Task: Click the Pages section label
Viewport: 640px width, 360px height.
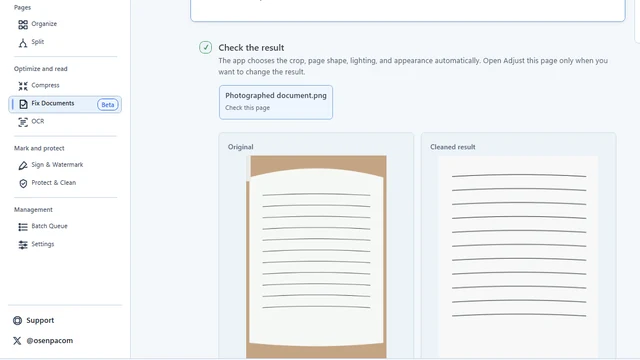Action: (22, 7)
